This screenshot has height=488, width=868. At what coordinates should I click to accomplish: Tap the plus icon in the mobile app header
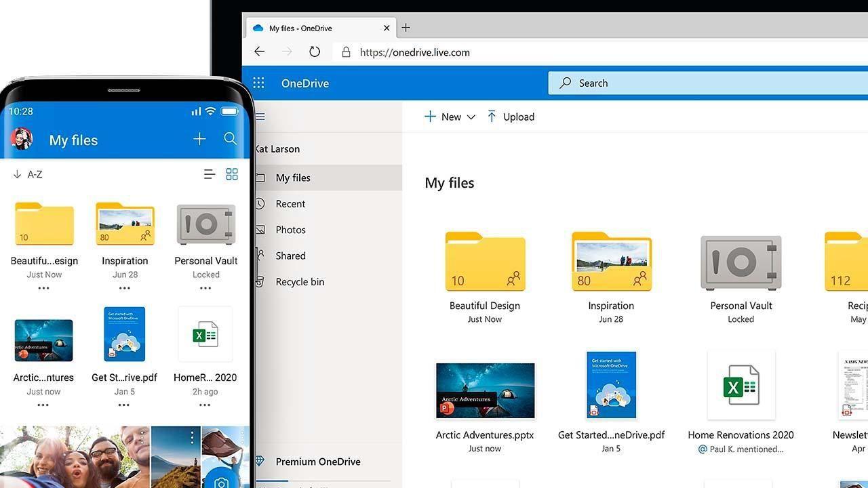pos(199,139)
